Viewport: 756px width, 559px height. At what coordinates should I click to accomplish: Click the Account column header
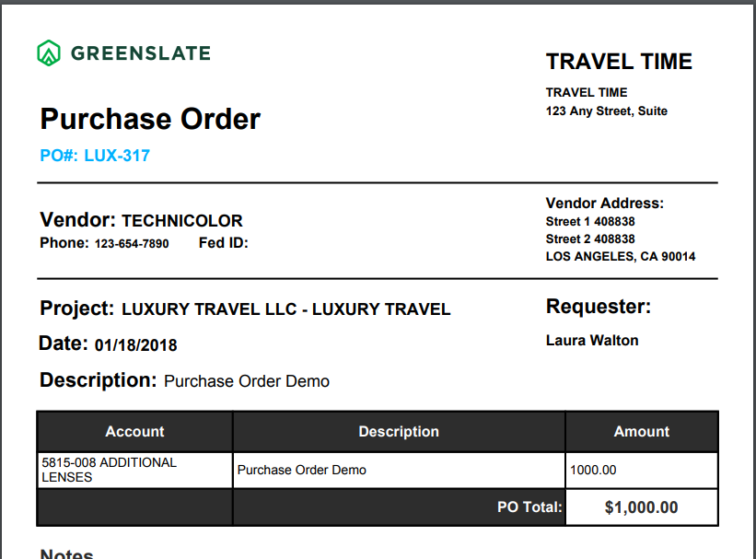(135, 431)
